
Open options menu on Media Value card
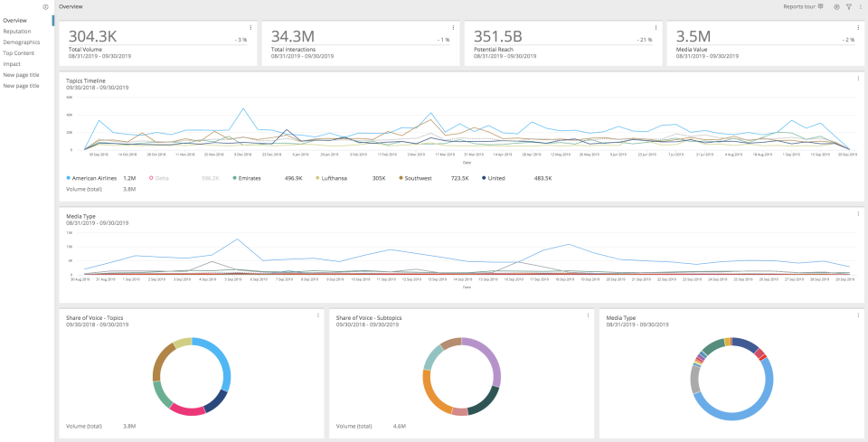tap(859, 27)
